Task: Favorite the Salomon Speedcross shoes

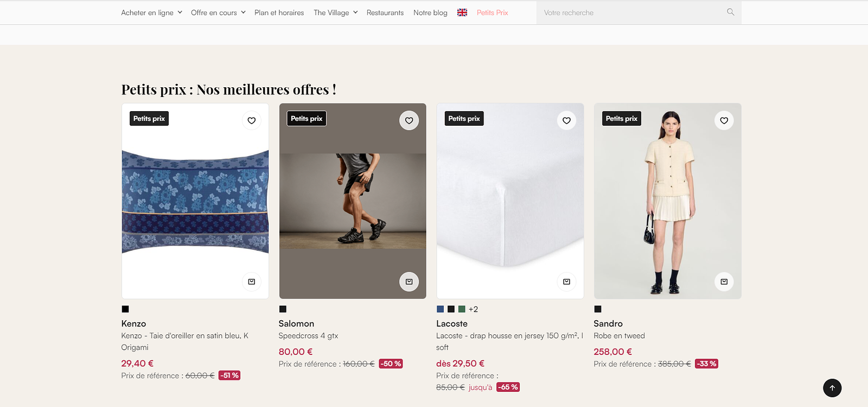Action: (x=409, y=120)
